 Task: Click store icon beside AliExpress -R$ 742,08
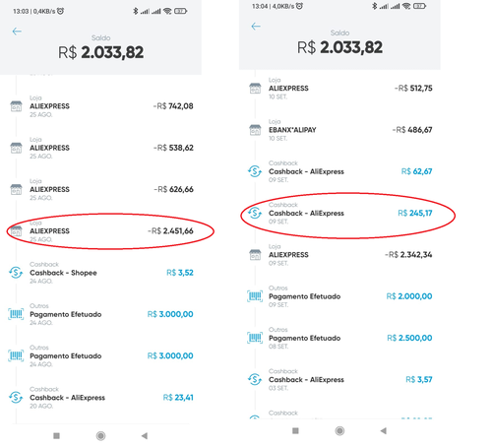(x=16, y=106)
